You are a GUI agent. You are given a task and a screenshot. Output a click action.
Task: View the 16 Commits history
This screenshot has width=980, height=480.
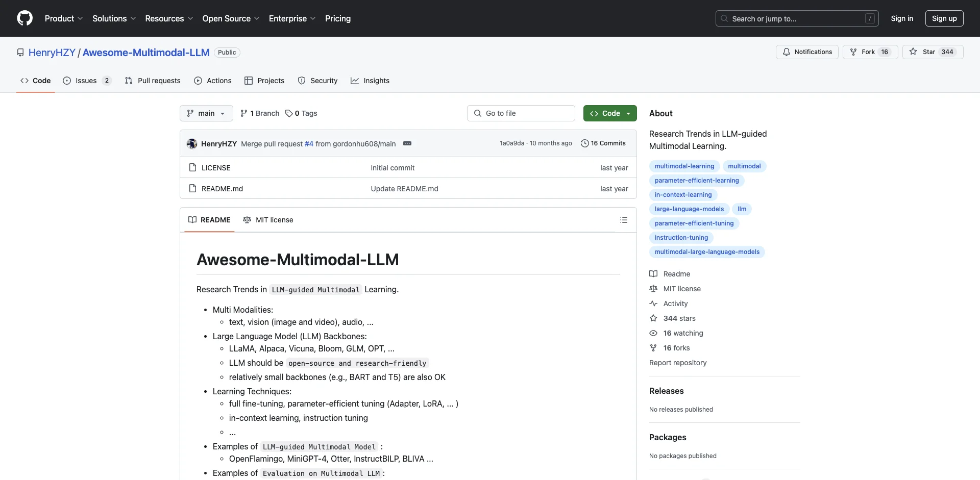click(603, 143)
